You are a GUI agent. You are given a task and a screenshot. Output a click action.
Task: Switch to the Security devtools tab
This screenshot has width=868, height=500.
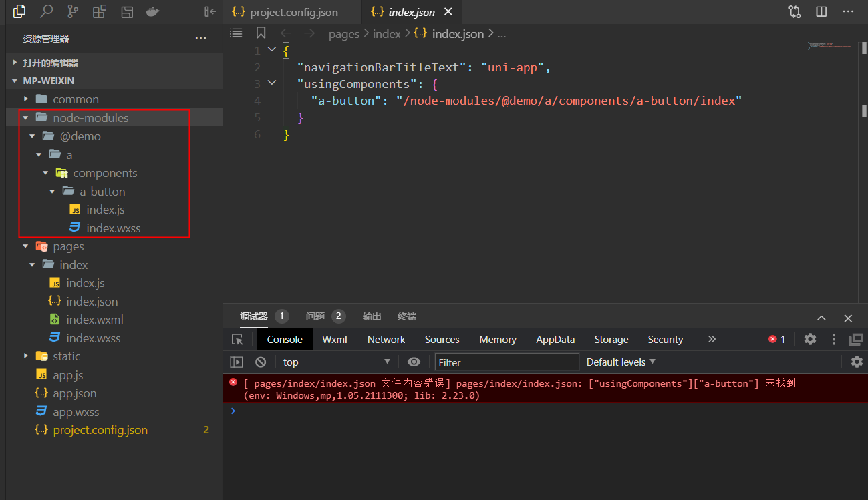point(666,339)
